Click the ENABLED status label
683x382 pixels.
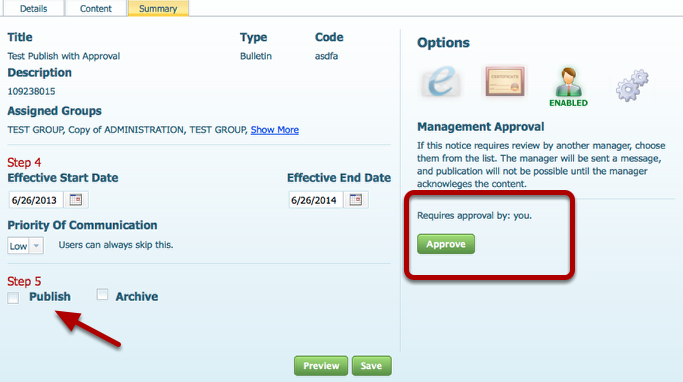(568, 103)
